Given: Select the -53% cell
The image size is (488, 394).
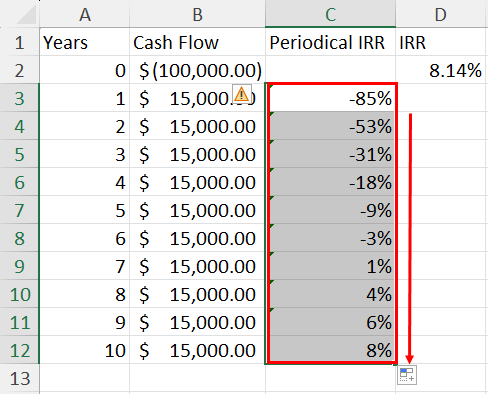Looking at the screenshot, I should click(330, 126).
